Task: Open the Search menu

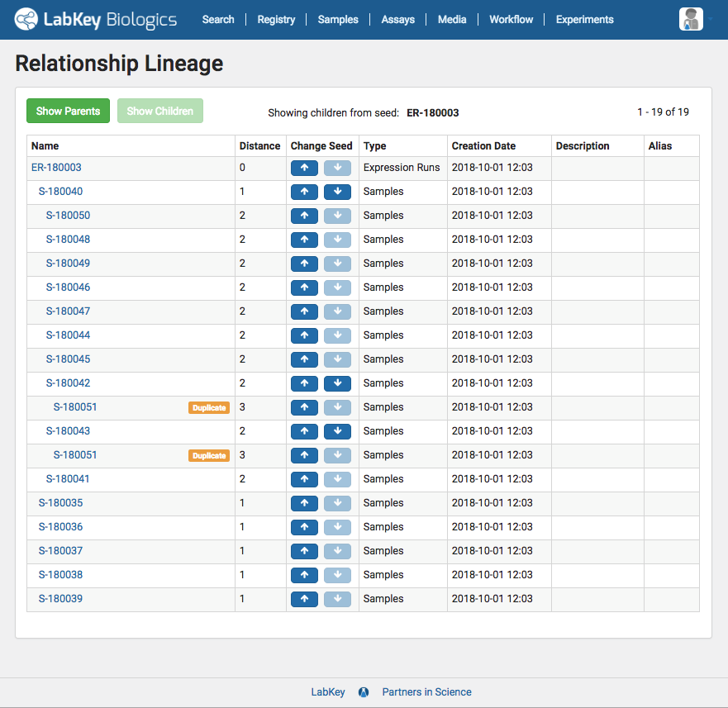Action: coord(218,20)
